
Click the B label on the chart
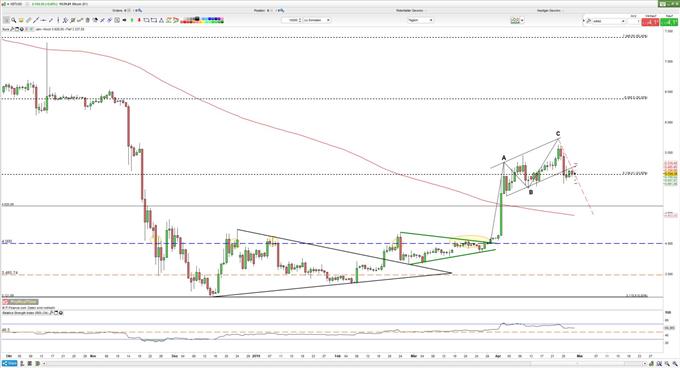530,192
